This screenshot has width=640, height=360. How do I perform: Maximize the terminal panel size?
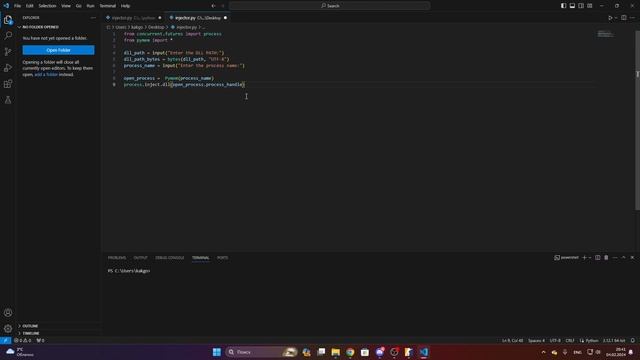click(x=624, y=258)
